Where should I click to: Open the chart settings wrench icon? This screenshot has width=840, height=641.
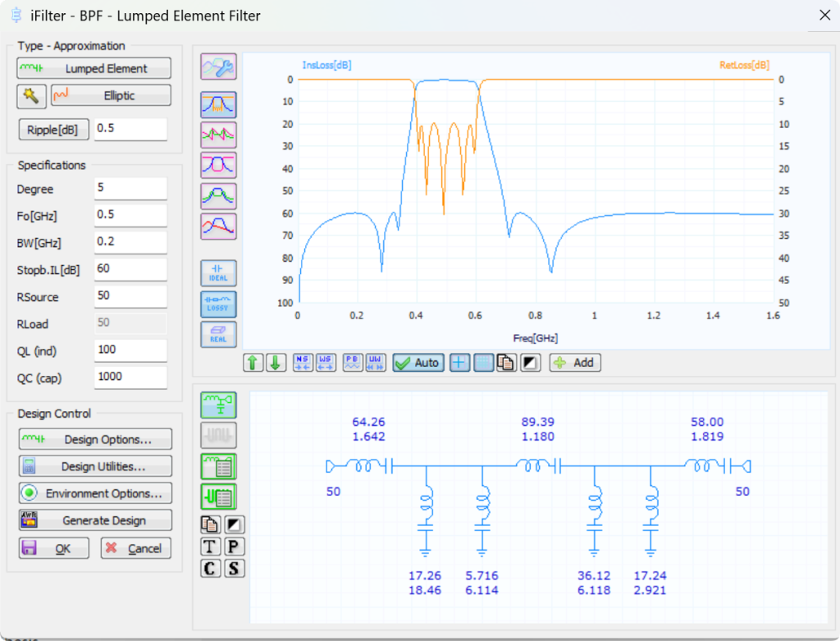218,67
